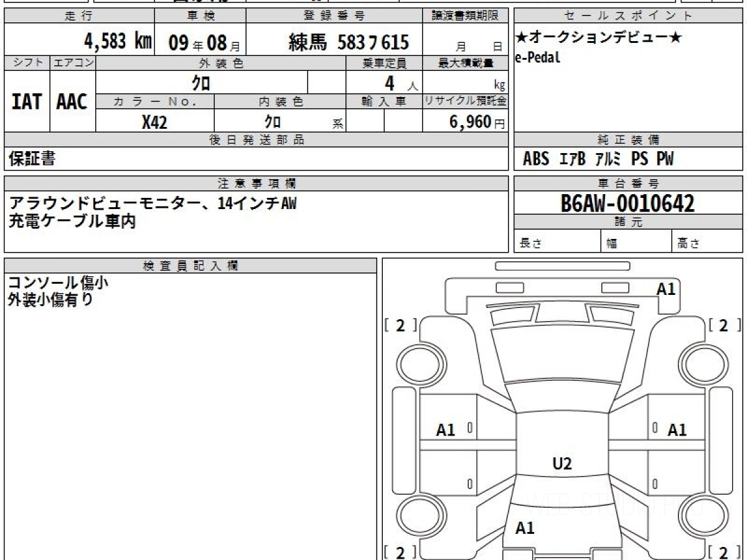This screenshot has height=560, width=747.
Task: Click the AAC air conditioner cell
Action: 72,101
